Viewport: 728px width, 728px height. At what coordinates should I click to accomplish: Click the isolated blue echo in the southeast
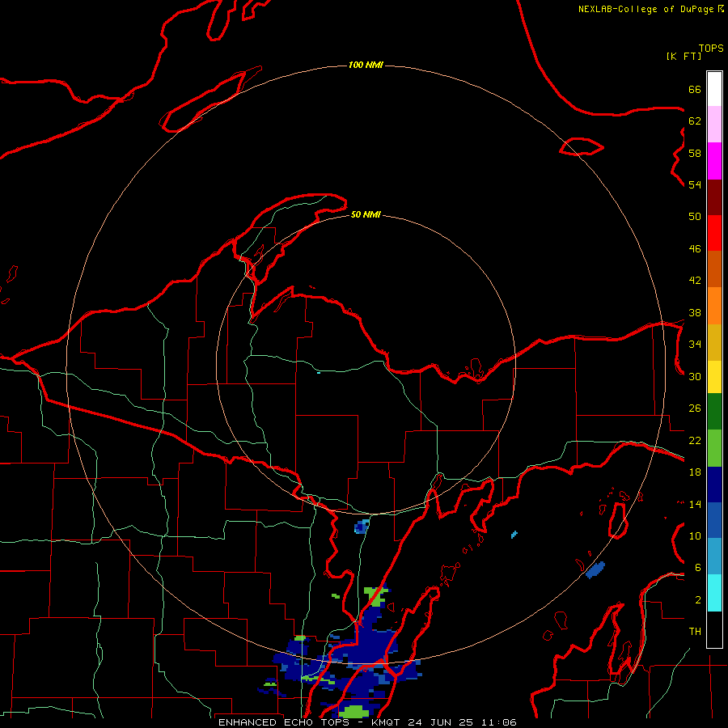point(595,570)
